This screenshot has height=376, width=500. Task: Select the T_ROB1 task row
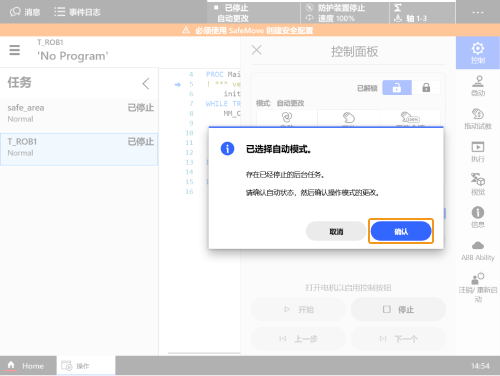click(x=79, y=149)
